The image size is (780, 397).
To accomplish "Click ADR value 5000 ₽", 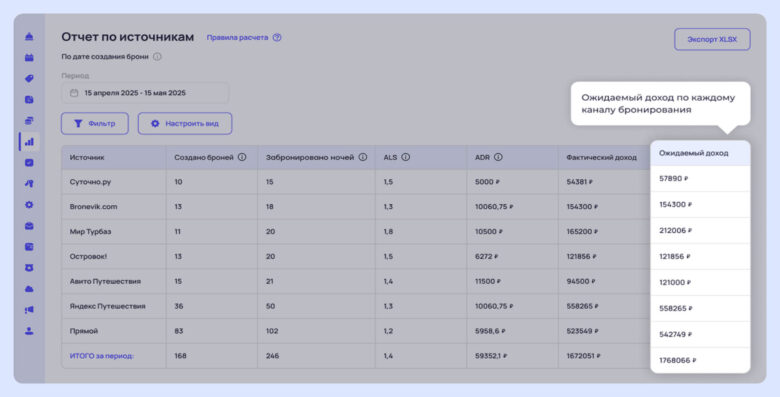I will [x=488, y=182].
